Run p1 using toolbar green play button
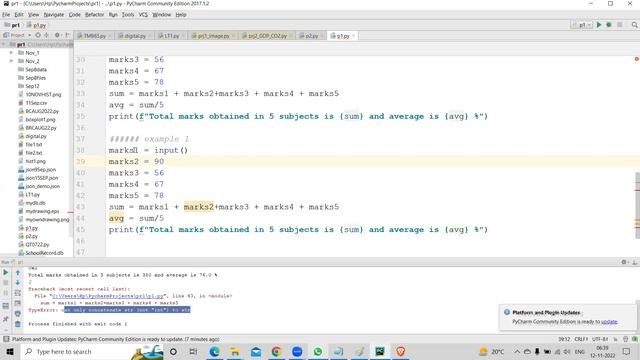640x360 pixels. tap(599, 25)
